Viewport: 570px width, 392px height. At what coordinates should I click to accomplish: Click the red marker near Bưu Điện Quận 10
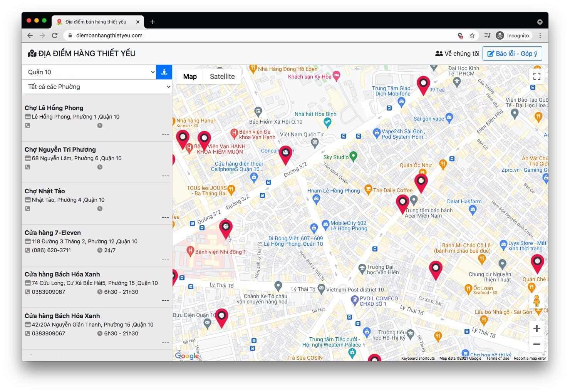click(x=221, y=318)
